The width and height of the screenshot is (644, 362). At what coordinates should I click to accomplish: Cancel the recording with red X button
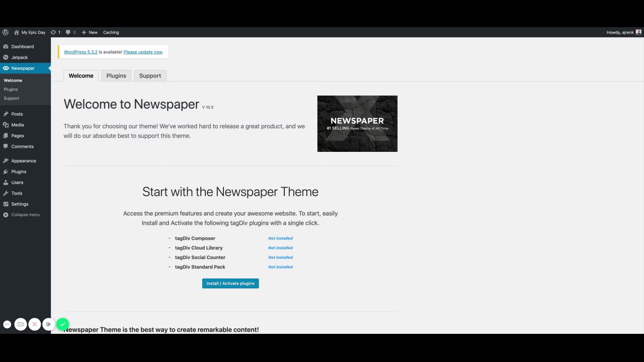(x=35, y=324)
